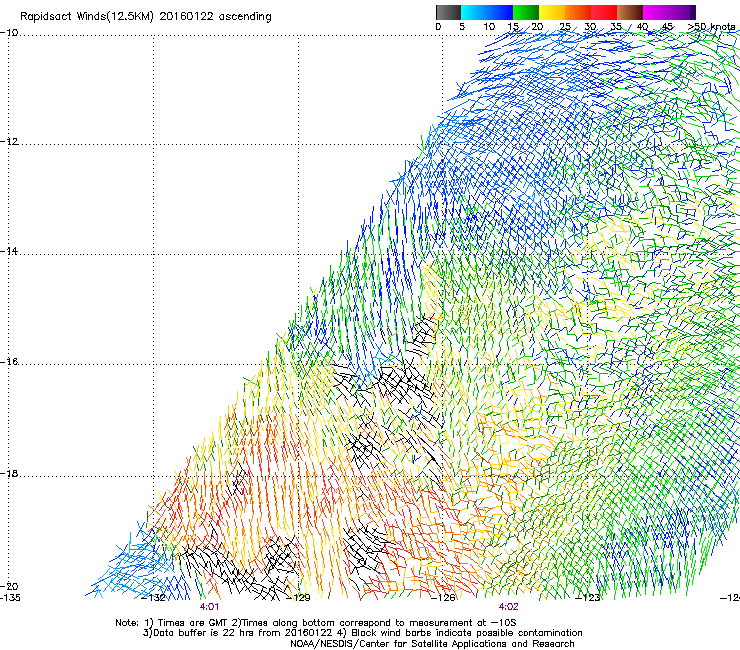Select the legend scale number '45'

pyautogui.click(x=667, y=27)
